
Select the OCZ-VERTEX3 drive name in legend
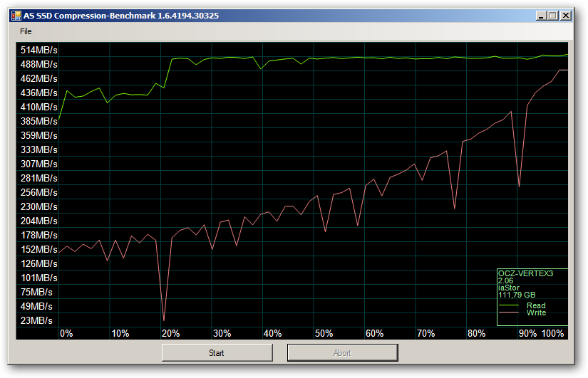pos(525,273)
